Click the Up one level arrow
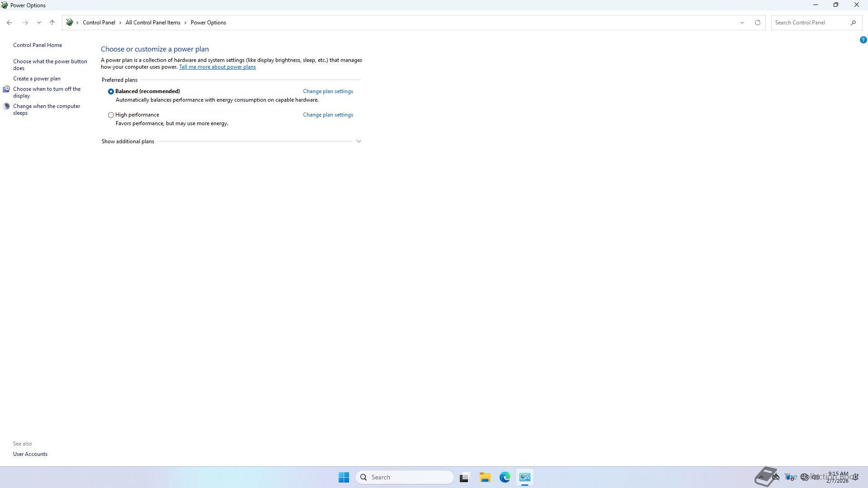Viewport: 868px width, 488px height. tap(52, 23)
